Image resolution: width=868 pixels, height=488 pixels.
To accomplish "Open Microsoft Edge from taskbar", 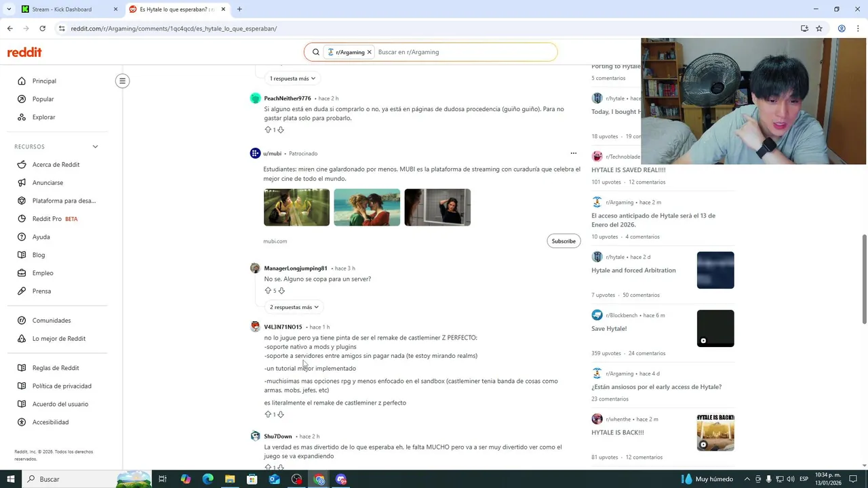I will click(x=208, y=479).
